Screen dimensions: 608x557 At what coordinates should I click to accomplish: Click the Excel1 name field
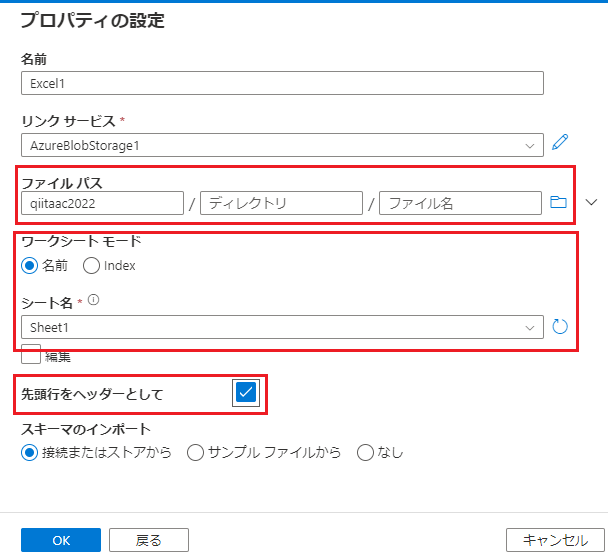(282, 83)
